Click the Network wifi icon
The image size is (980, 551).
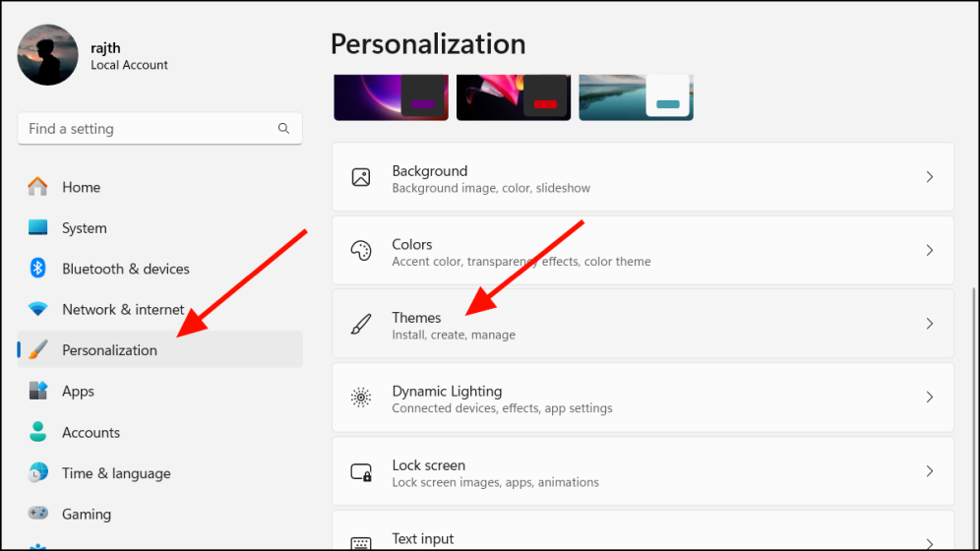(37, 309)
